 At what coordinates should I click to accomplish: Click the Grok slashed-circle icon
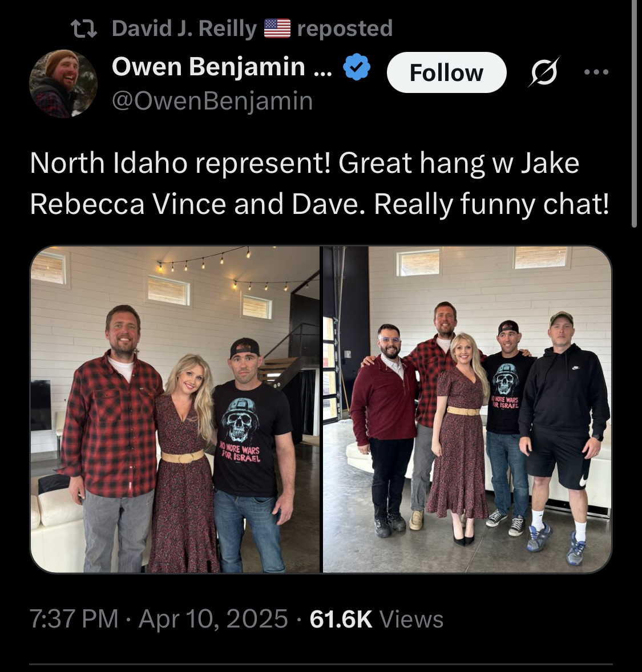(x=544, y=72)
